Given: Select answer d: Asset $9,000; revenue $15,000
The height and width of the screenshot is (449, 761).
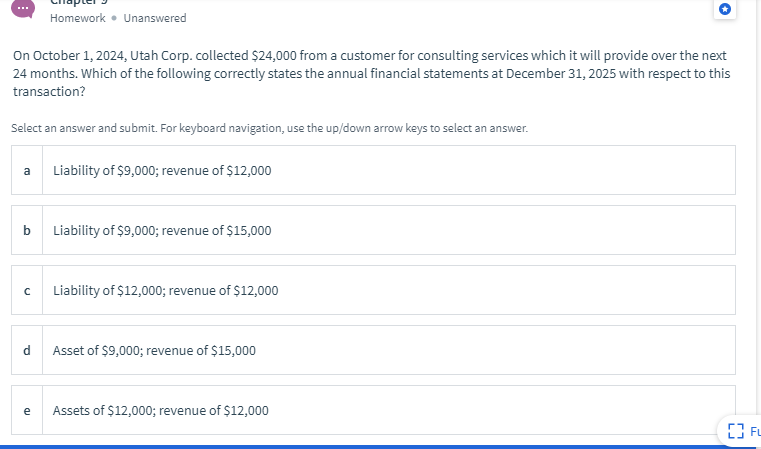Looking at the screenshot, I should click(x=373, y=350).
